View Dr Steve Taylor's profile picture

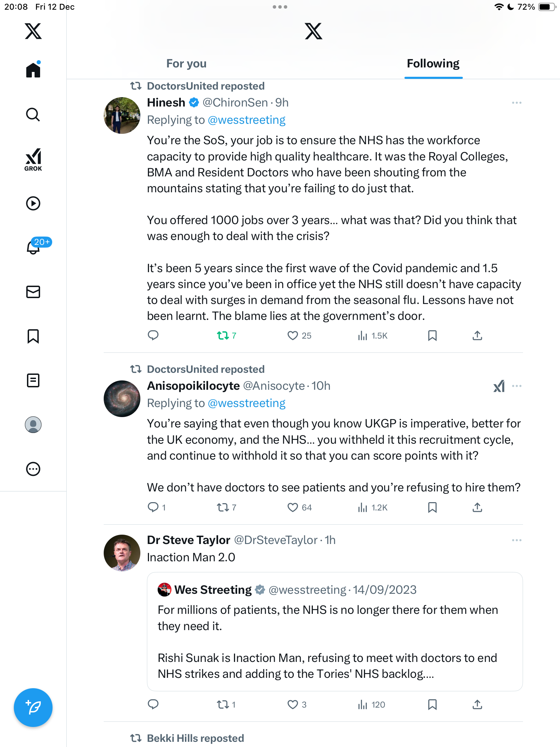[122, 553]
